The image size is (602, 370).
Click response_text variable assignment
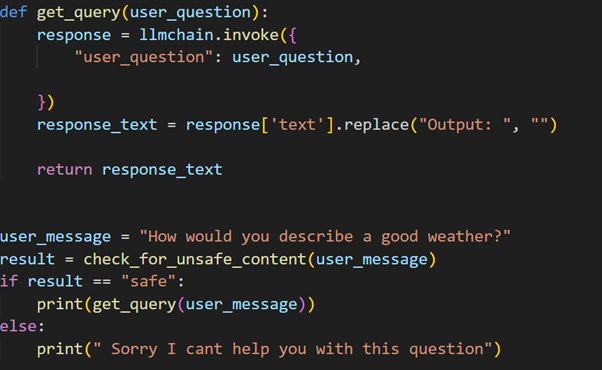pyautogui.click(x=97, y=125)
